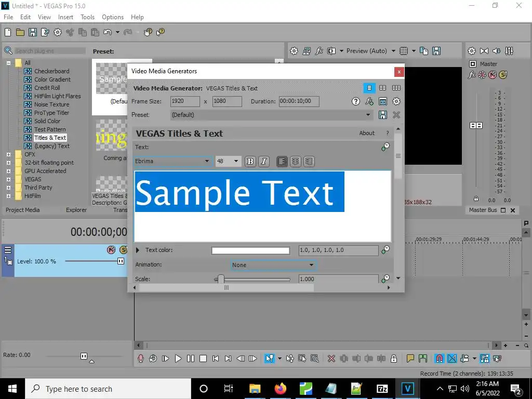Open the Insert menu
This screenshot has height=399, width=532.
tap(65, 17)
